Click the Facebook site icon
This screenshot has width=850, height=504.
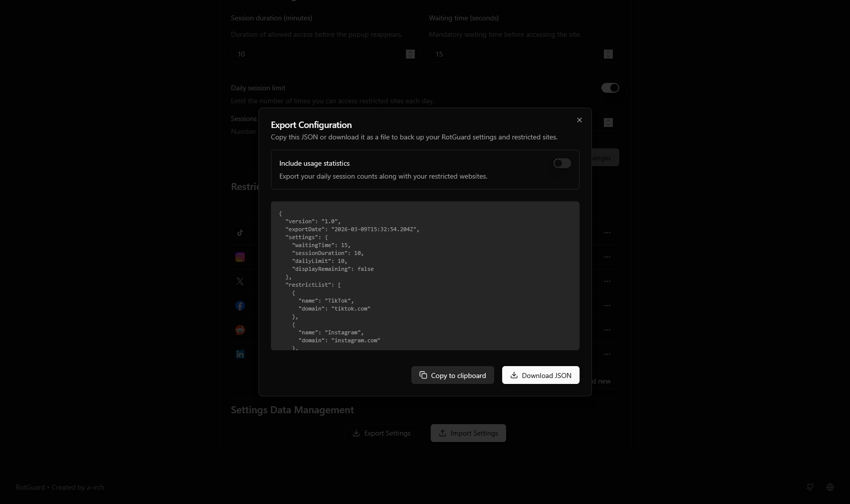click(240, 306)
